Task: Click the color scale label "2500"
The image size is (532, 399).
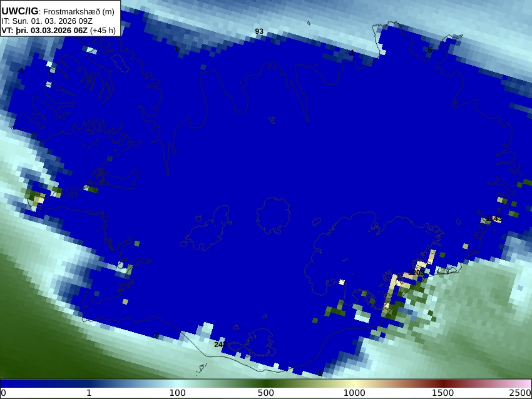Action: point(520,393)
